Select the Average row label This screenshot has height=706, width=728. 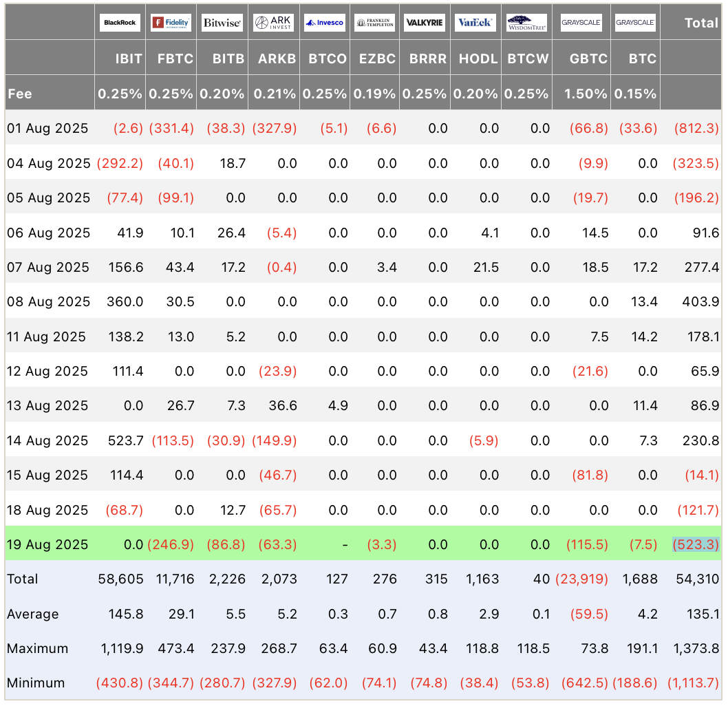(32, 614)
